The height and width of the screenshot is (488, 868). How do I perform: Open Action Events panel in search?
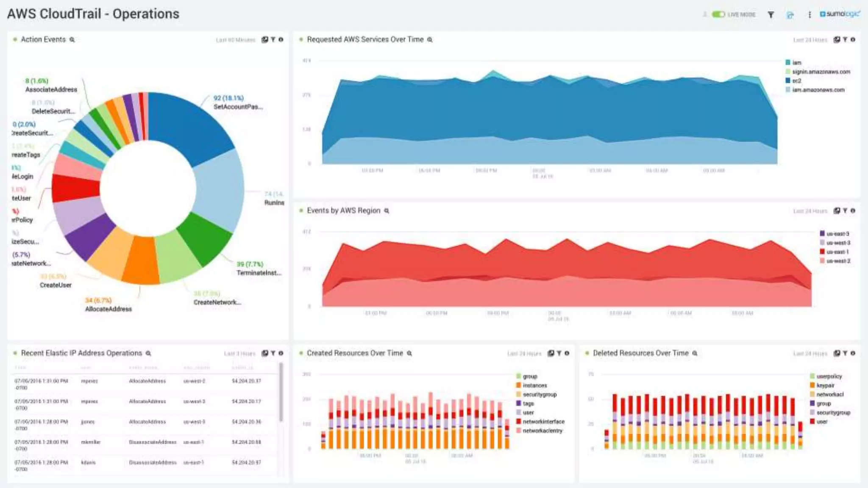click(x=72, y=40)
